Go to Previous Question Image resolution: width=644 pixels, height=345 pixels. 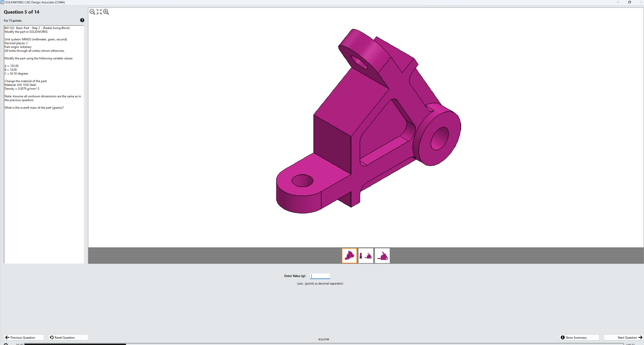pos(24,338)
